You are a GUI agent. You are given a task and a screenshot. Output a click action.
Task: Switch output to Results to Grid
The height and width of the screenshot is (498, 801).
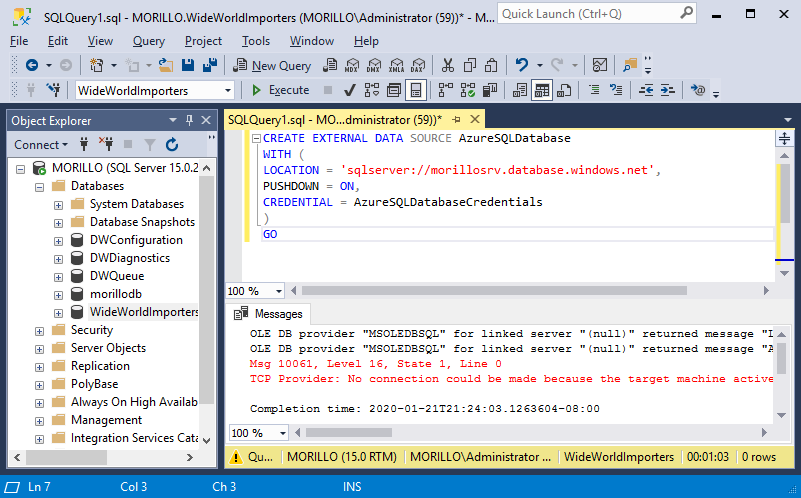tap(542, 90)
